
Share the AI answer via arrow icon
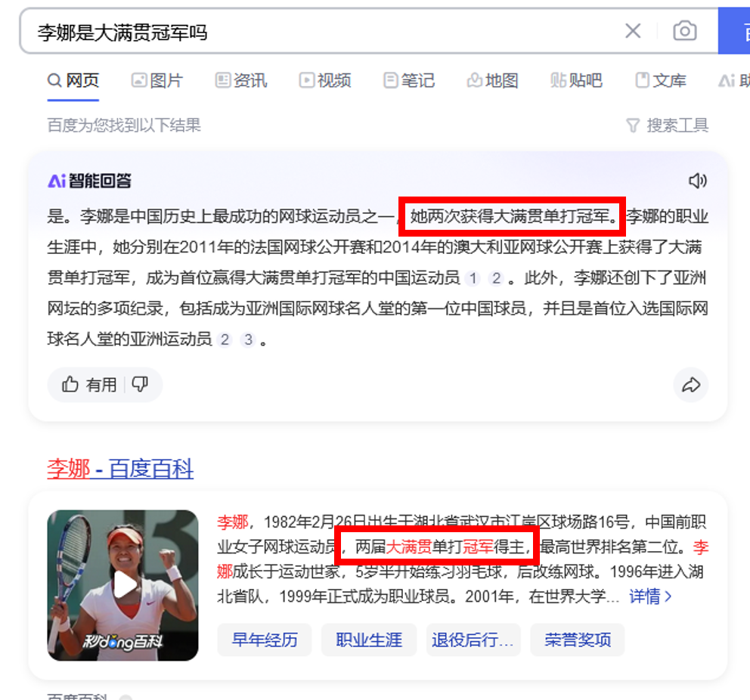point(691,385)
